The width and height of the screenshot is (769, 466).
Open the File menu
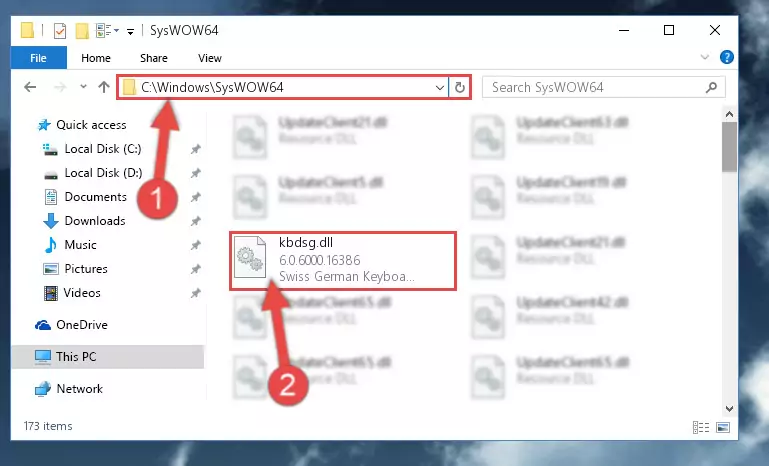click(38, 58)
